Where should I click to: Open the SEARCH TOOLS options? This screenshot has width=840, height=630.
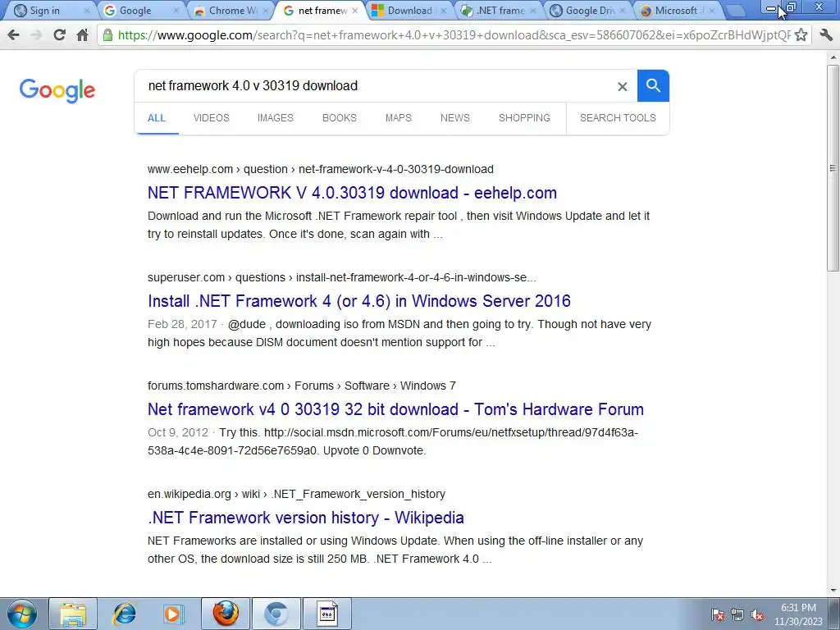pyautogui.click(x=618, y=118)
